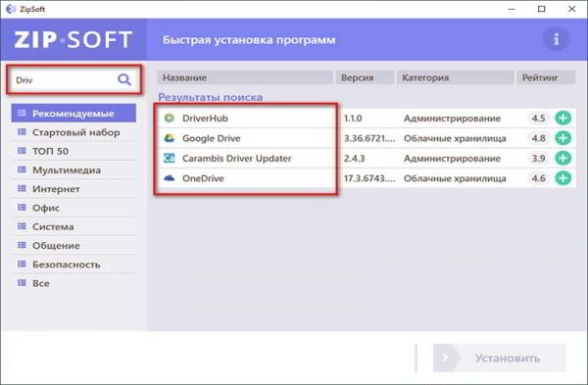Viewport: 588px width, 385px height.
Task: Click list icon beside Интернет
Action: (x=22, y=188)
